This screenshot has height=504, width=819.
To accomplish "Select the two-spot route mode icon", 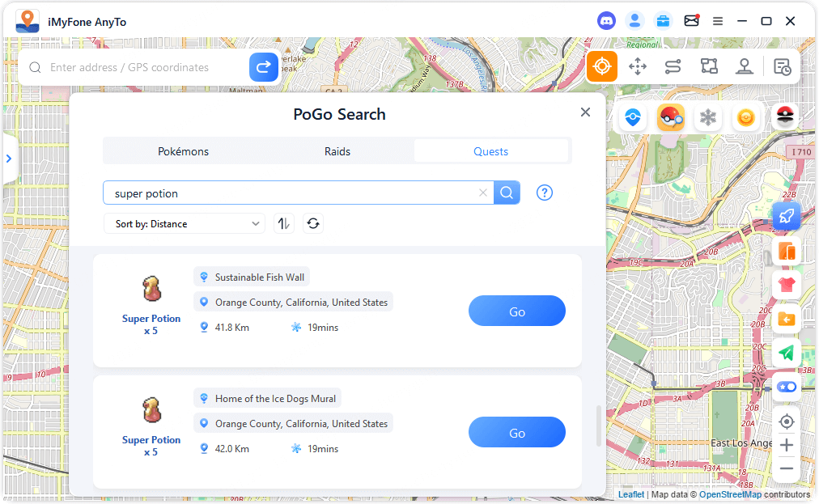I will click(x=673, y=67).
